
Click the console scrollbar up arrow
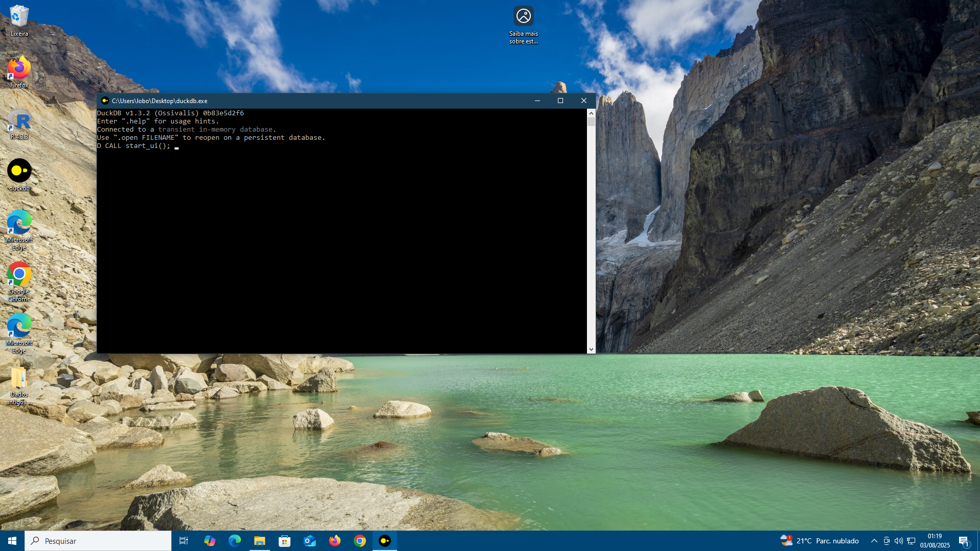coord(591,113)
